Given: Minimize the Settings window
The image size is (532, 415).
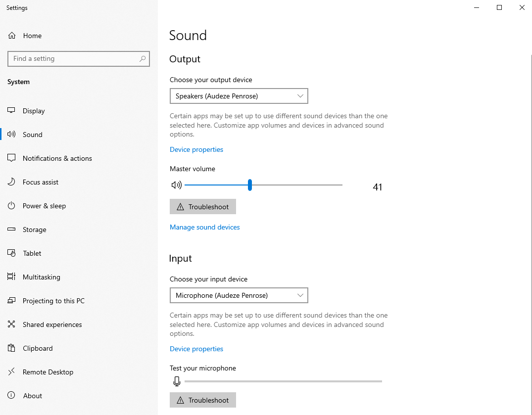Looking at the screenshot, I should (477, 7).
